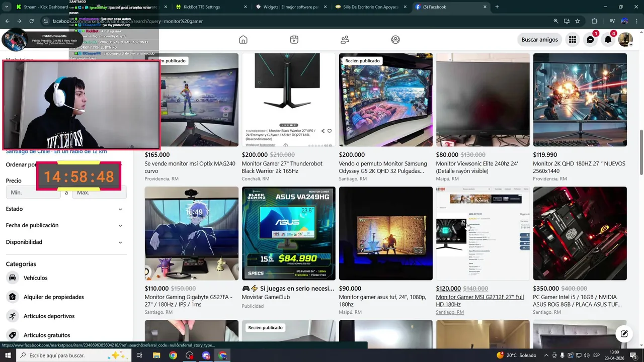Click the Vehículos car icon
Viewport: 644px width, 362px height.
click(13, 278)
